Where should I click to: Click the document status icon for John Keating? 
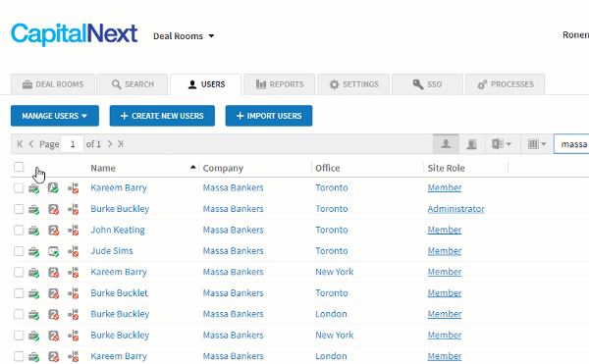coord(53,230)
